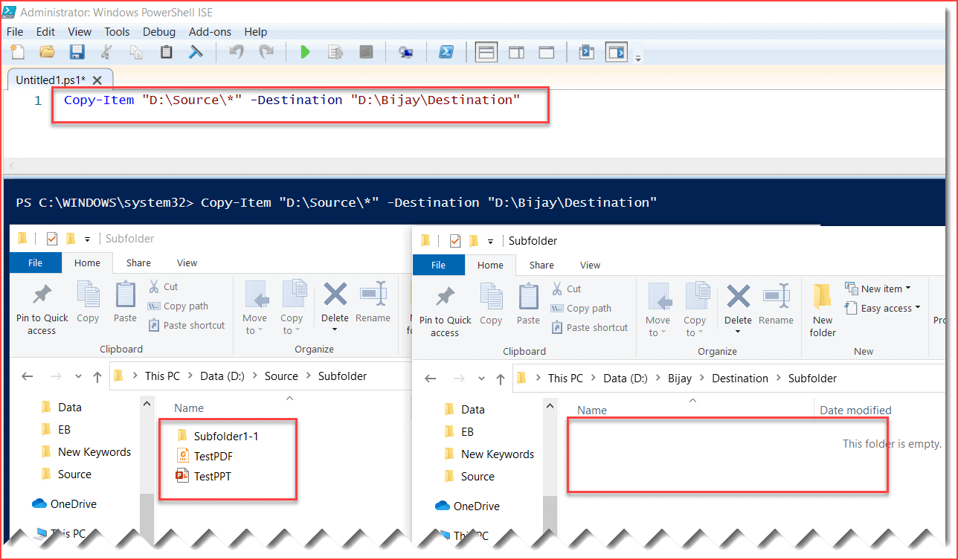Select Subfolder1-1 folder in Source window
Screen dimensions: 958x560
217,436
